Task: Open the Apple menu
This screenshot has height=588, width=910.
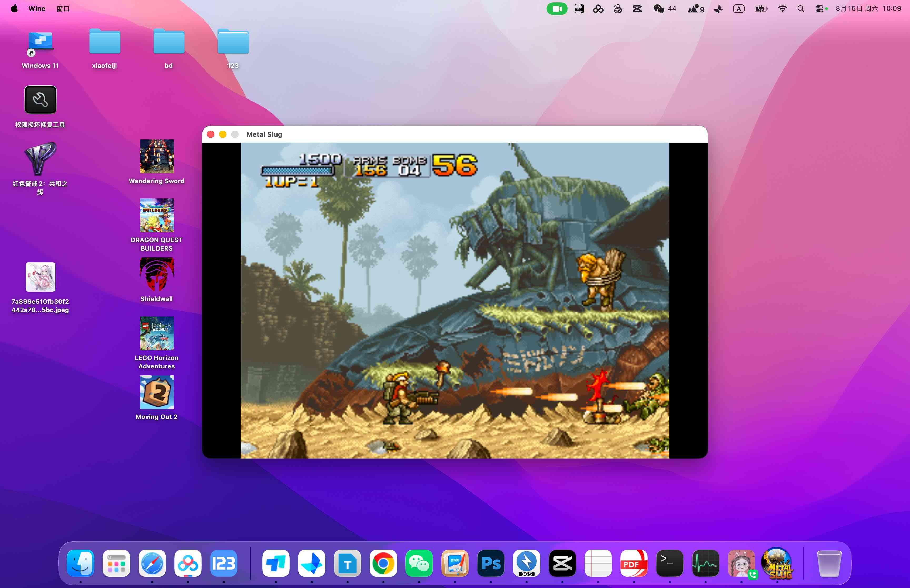Action: click(14, 8)
